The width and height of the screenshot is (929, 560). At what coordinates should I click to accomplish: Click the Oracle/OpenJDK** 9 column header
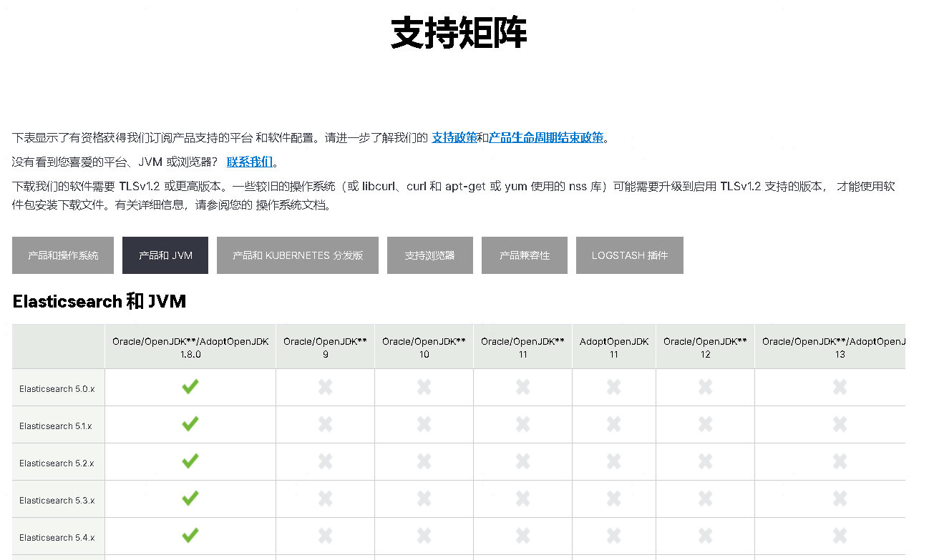click(326, 348)
